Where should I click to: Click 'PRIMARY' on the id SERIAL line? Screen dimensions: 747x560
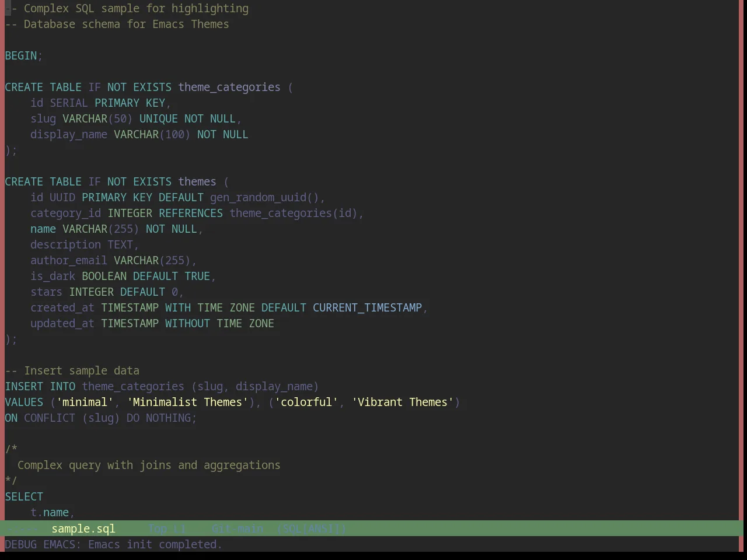(x=117, y=103)
